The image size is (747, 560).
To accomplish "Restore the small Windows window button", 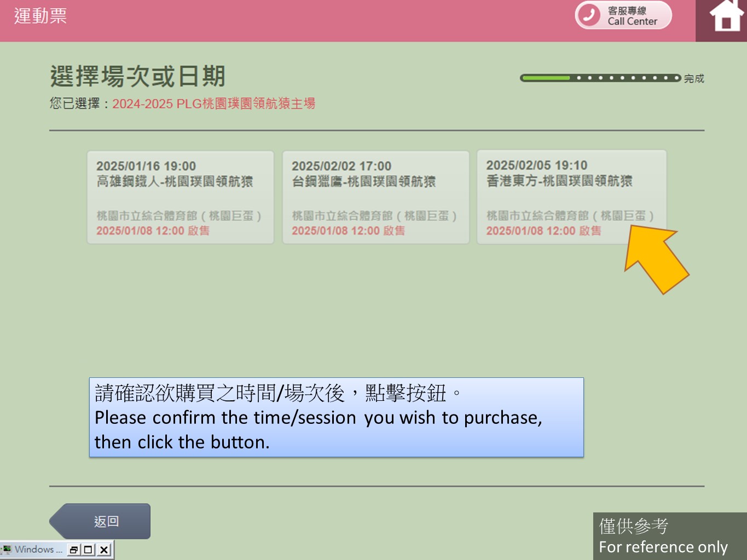I will coord(74,550).
